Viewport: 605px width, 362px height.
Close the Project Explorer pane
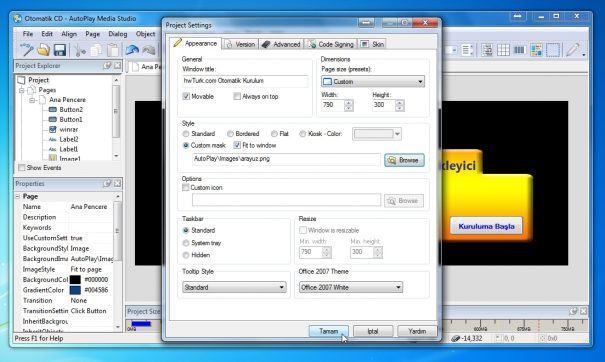(x=117, y=66)
